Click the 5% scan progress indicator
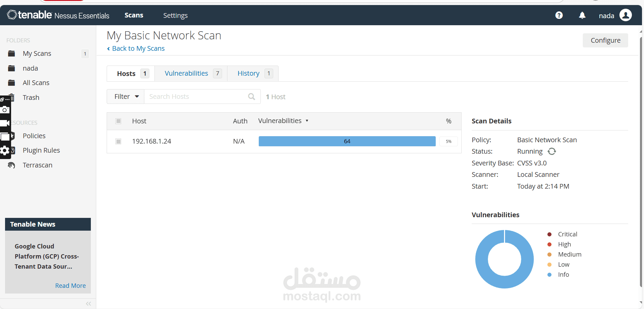The height and width of the screenshot is (309, 644). (x=449, y=141)
